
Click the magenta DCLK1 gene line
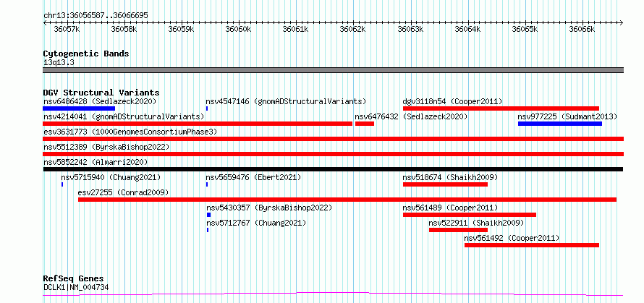pos(333,294)
